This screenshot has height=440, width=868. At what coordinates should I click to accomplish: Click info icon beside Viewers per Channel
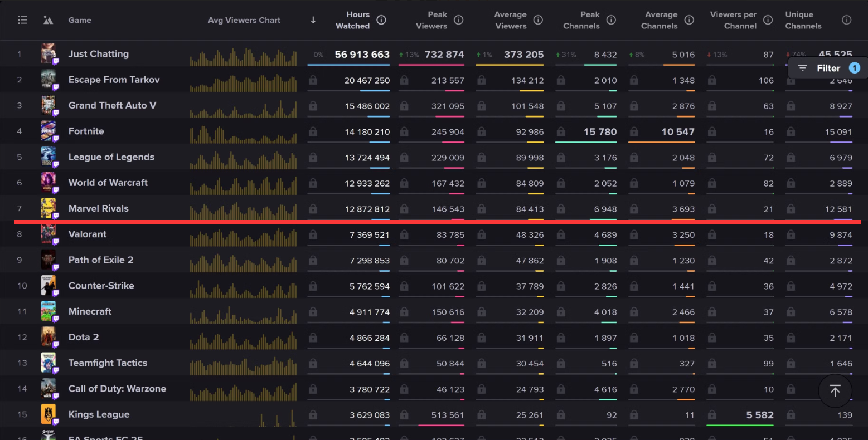point(768,20)
